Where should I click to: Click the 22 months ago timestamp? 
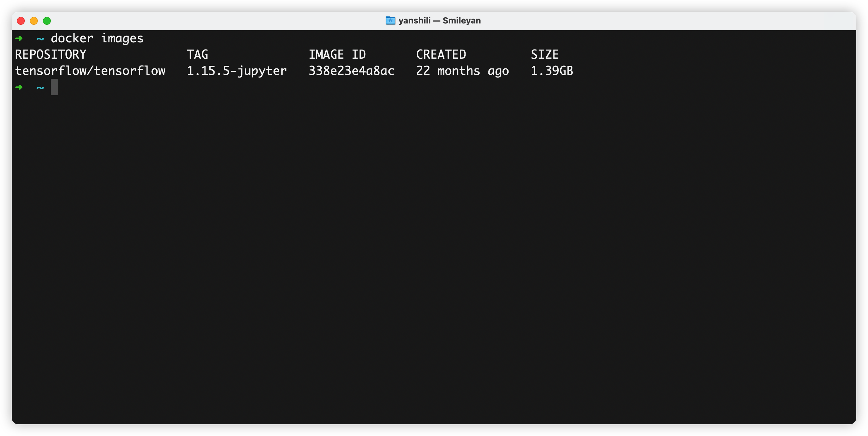click(462, 71)
